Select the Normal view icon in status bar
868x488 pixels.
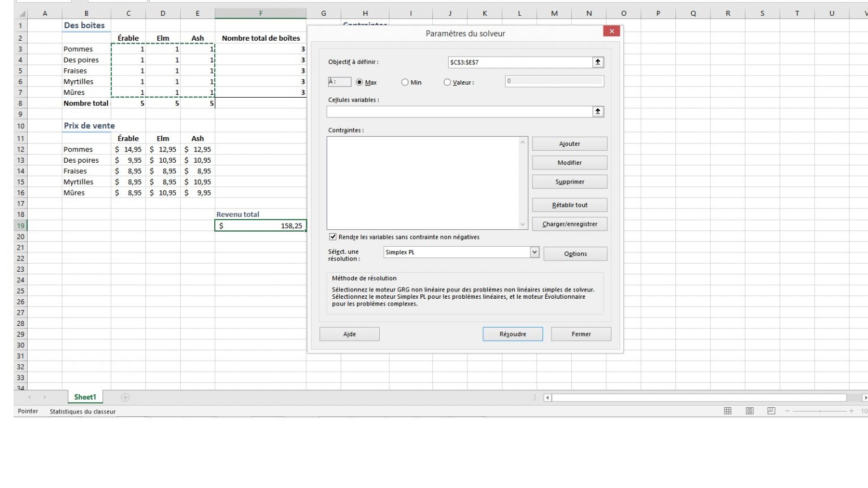(x=728, y=411)
